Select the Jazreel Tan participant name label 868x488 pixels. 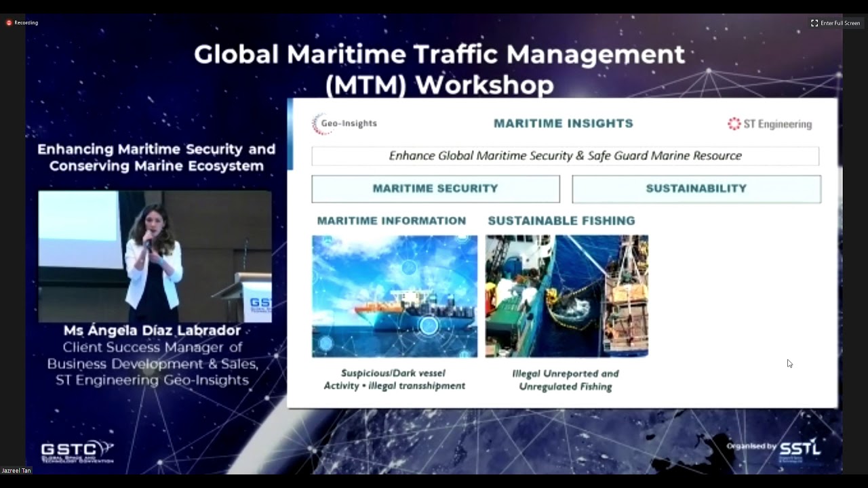pos(16,470)
